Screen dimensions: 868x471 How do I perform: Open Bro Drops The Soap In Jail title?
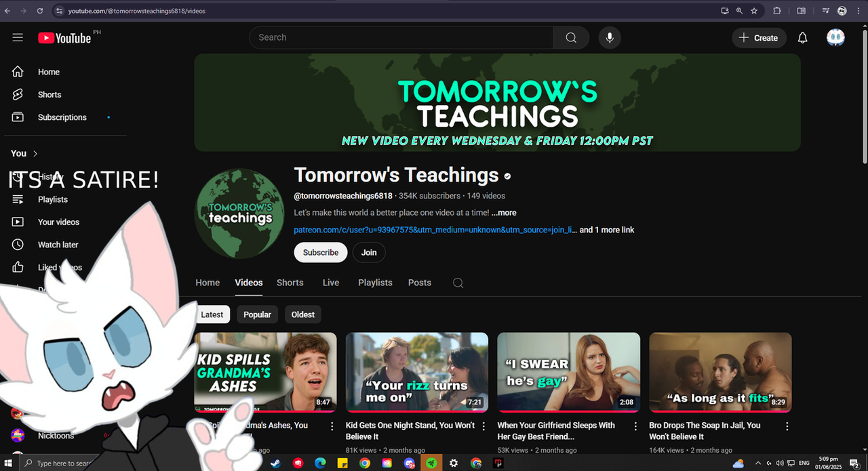(x=705, y=431)
